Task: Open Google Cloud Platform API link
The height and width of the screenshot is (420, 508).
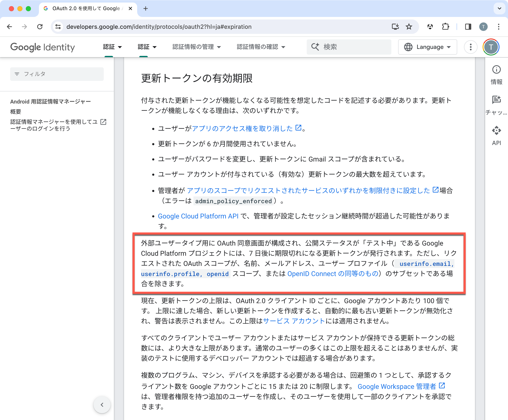Action: click(198, 216)
